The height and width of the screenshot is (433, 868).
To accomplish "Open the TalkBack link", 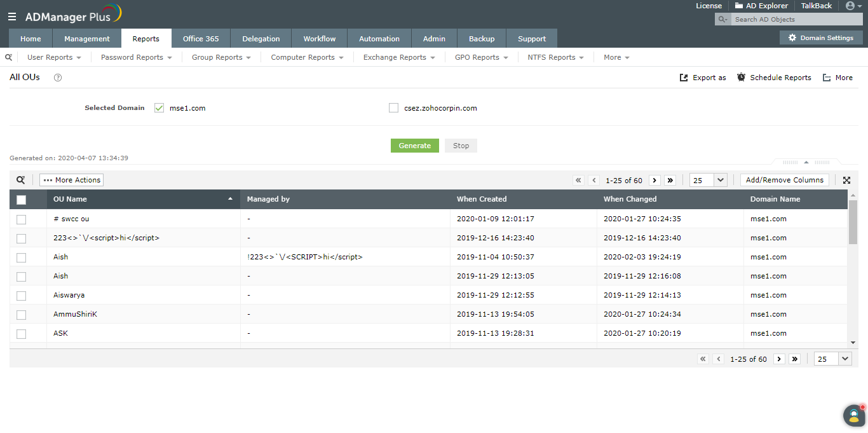I will pyautogui.click(x=816, y=6).
